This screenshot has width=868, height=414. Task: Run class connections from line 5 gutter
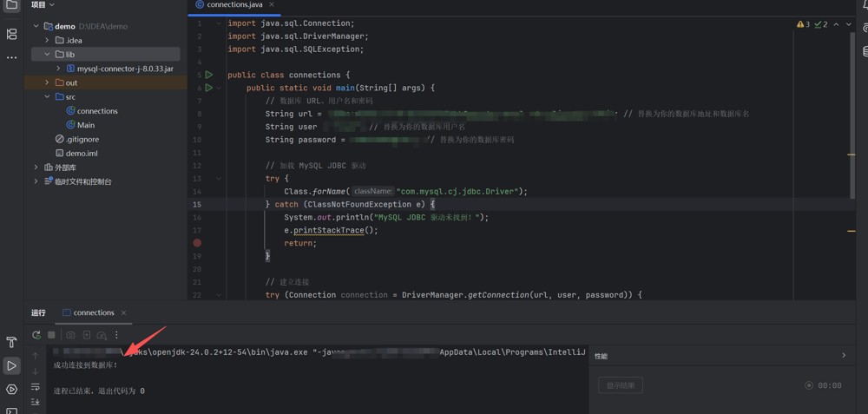tap(208, 75)
